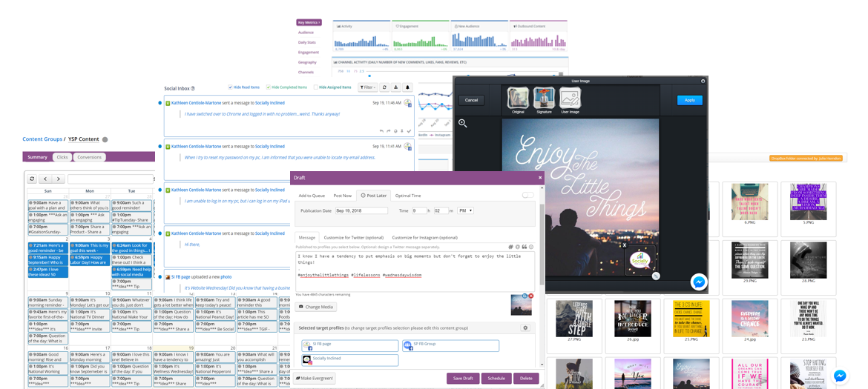Open the Clicks tab in Content Groups
The image size is (868, 389).
(x=62, y=157)
